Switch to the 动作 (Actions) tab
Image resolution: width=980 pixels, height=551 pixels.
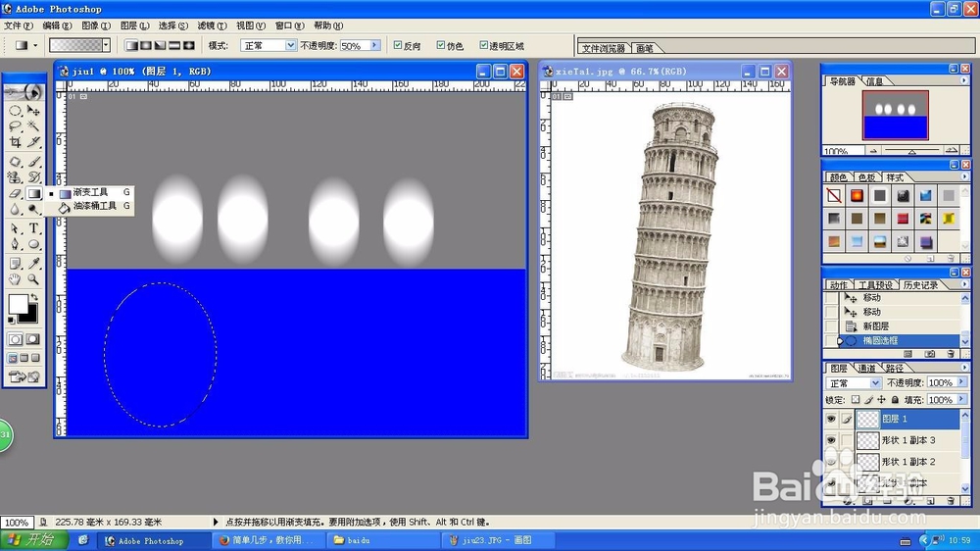[x=838, y=284]
